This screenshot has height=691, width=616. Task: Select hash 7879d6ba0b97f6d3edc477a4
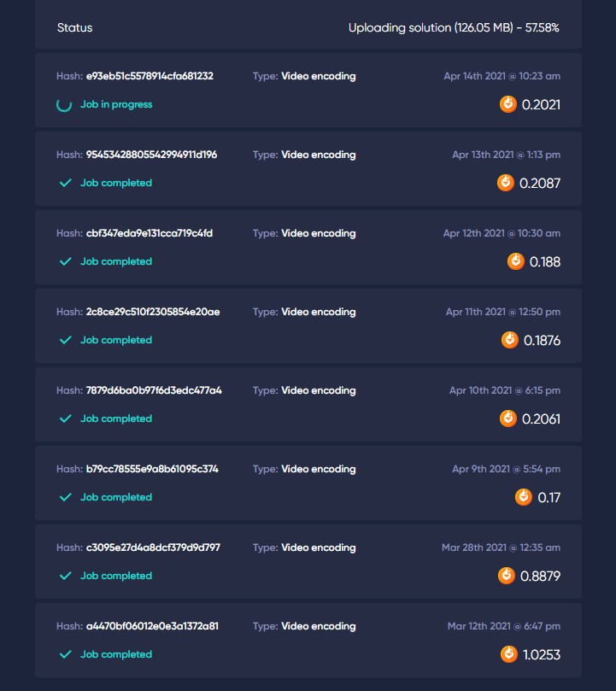click(154, 390)
